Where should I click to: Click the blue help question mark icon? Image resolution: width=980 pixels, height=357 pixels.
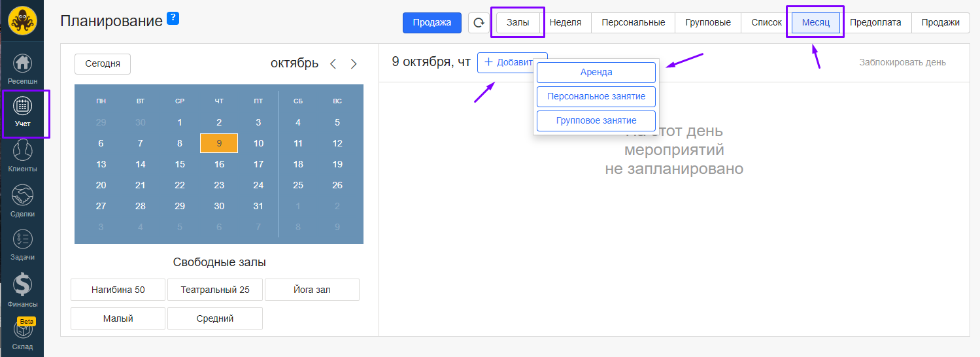click(x=173, y=18)
